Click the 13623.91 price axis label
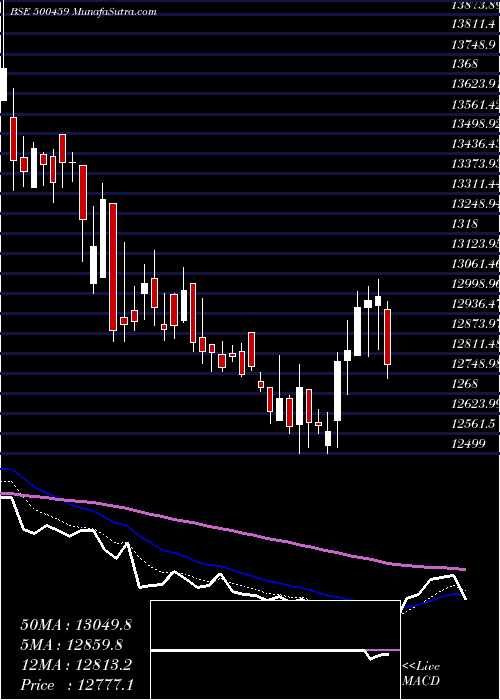 [475, 83]
